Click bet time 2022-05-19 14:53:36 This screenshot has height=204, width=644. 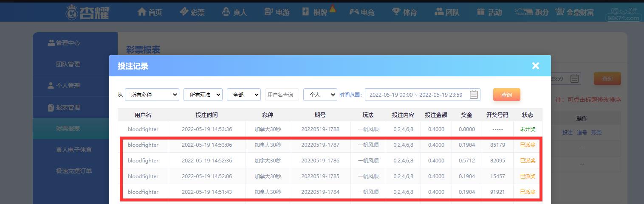tap(207, 129)
